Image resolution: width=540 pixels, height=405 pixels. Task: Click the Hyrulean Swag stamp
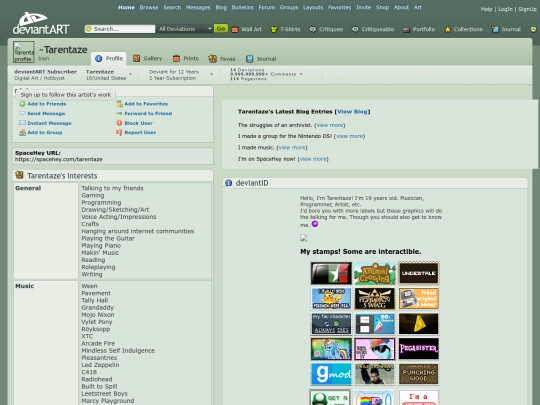coord(375,299)
